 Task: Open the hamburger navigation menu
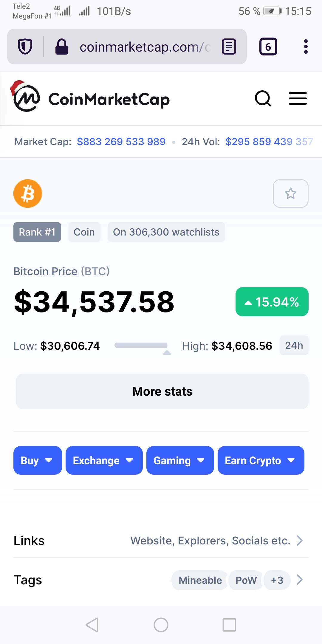(298, 98)
